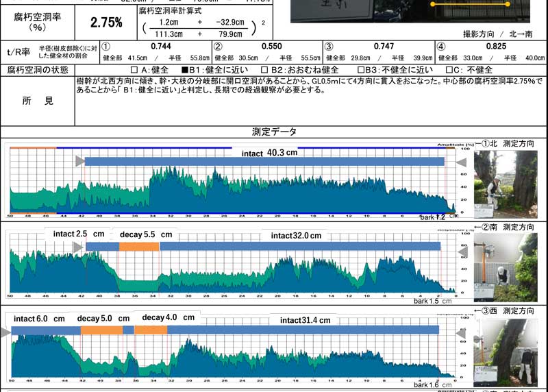Select the blue intact 6.0 cm bar
Image resolution: width=548 pixels, height=392 pixels.
46,330
